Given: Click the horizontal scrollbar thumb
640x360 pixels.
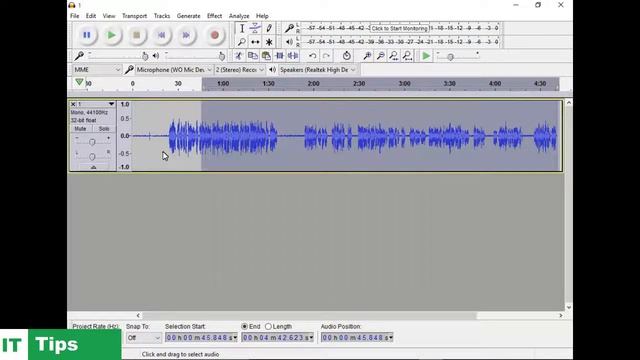Looking at the screenshot, I should (x=309, y=316).
